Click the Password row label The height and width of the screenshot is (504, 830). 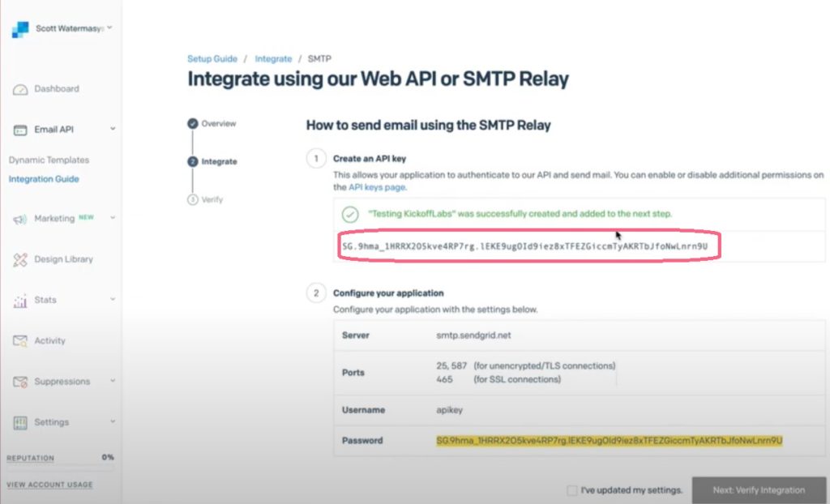(362, 441)
